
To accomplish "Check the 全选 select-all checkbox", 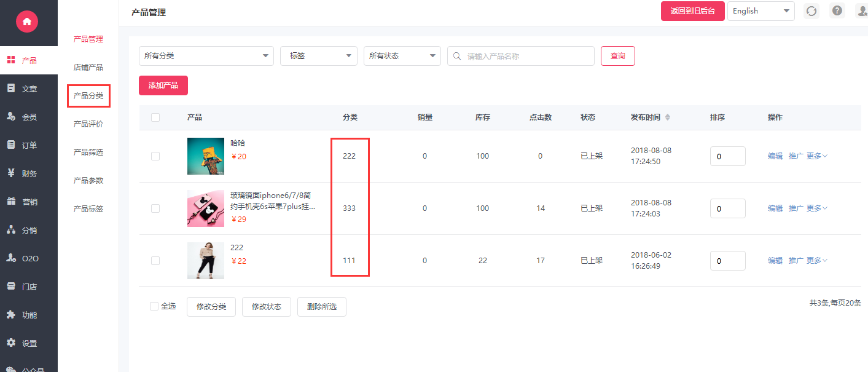I will (x=154, y=306).
